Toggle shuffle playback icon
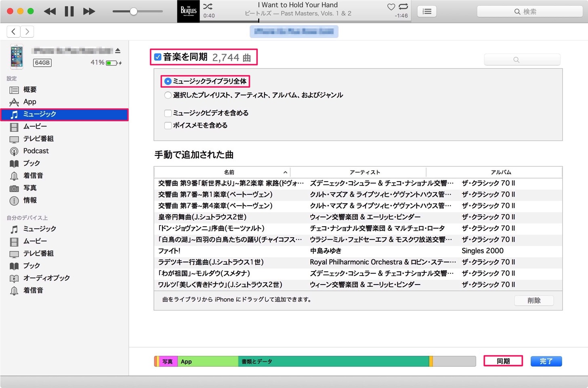This screenshot has width=588, height=388. 208,6
